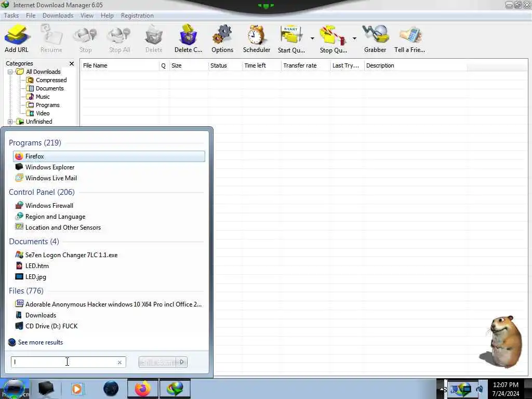Close the Categories panel
The width and height of the screenshot is (532, 399).
point(72,63)
